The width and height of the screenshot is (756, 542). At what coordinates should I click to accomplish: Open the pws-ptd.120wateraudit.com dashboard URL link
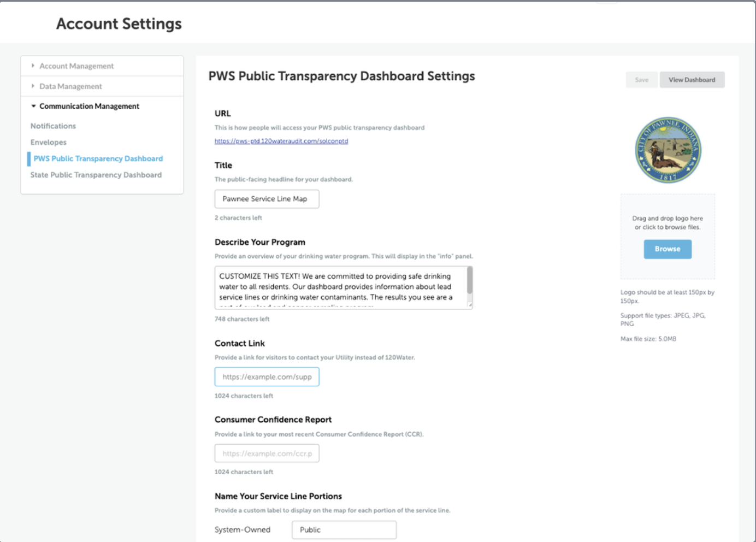point(281,141)
